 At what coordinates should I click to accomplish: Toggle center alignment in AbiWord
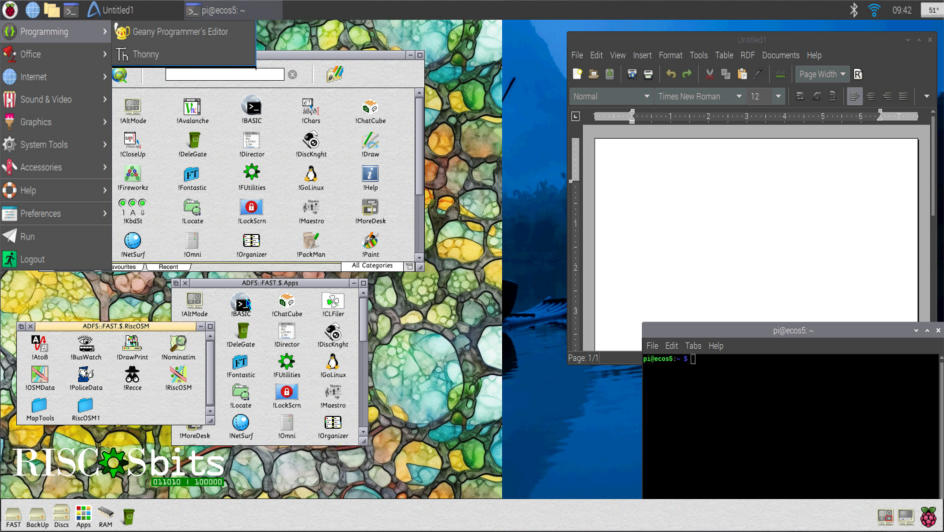(x=871, y=96)
